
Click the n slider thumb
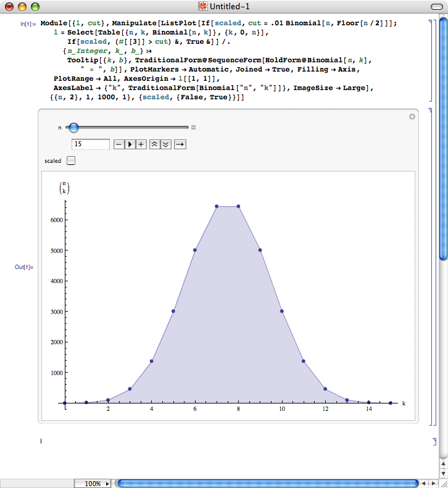tap(73, 128)
